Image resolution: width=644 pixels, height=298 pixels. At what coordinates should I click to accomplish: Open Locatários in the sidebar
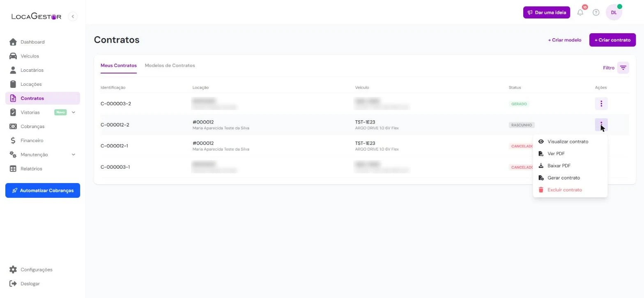(43, 70)
